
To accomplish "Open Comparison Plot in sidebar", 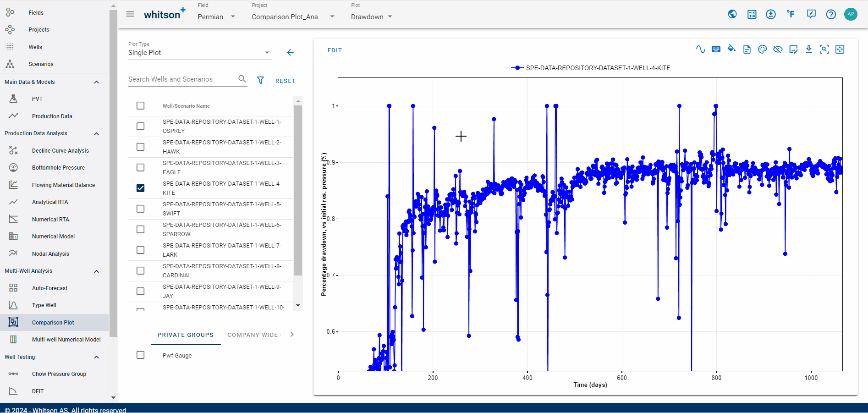I will coord(55,323).
